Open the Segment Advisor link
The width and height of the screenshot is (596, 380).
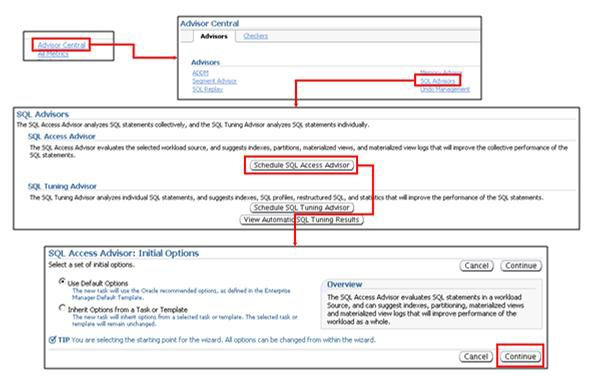point(214,81)
